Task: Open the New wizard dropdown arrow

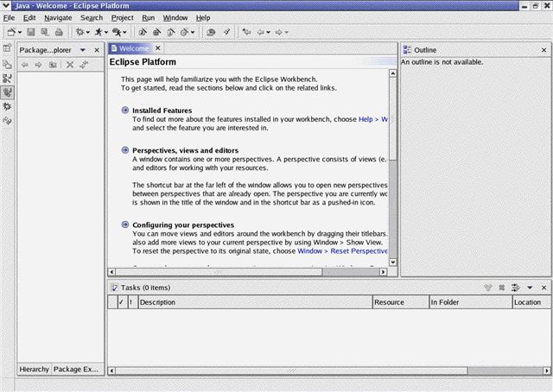Action: click(20, 32)
